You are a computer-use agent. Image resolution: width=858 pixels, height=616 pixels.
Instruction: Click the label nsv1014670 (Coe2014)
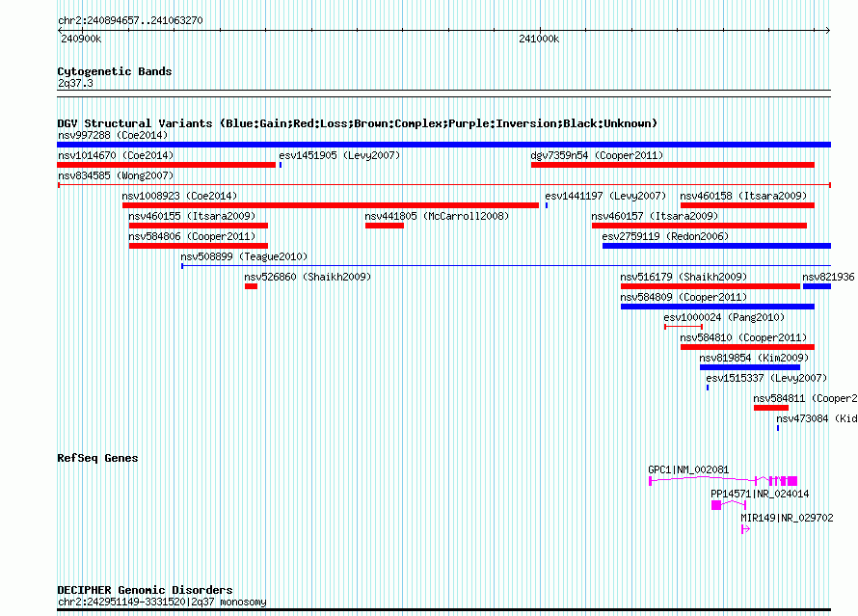pyautogui.click(x=116, y=155)
